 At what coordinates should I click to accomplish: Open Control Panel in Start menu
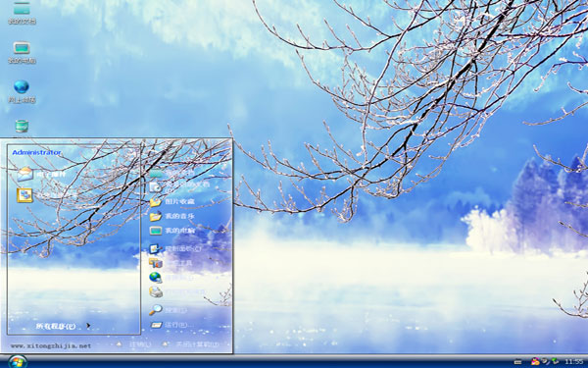pyautogui.click(x=174, y=248)
